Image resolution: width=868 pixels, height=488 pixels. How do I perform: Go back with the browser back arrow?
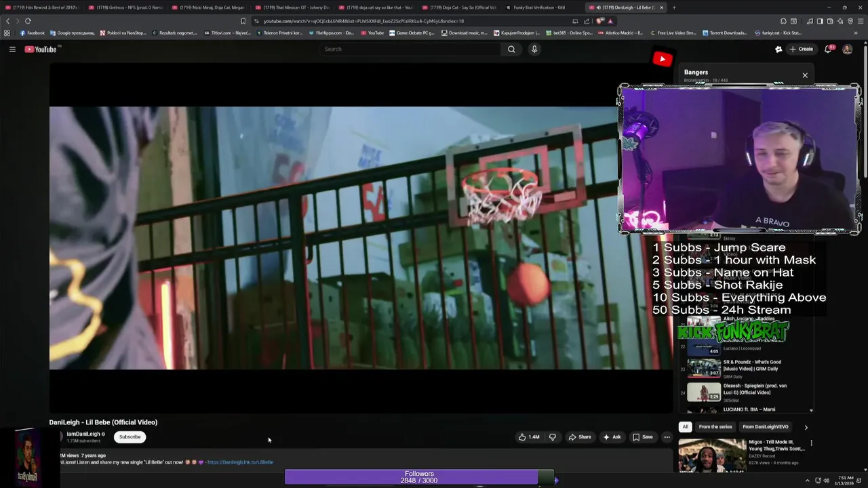(8, 21)
